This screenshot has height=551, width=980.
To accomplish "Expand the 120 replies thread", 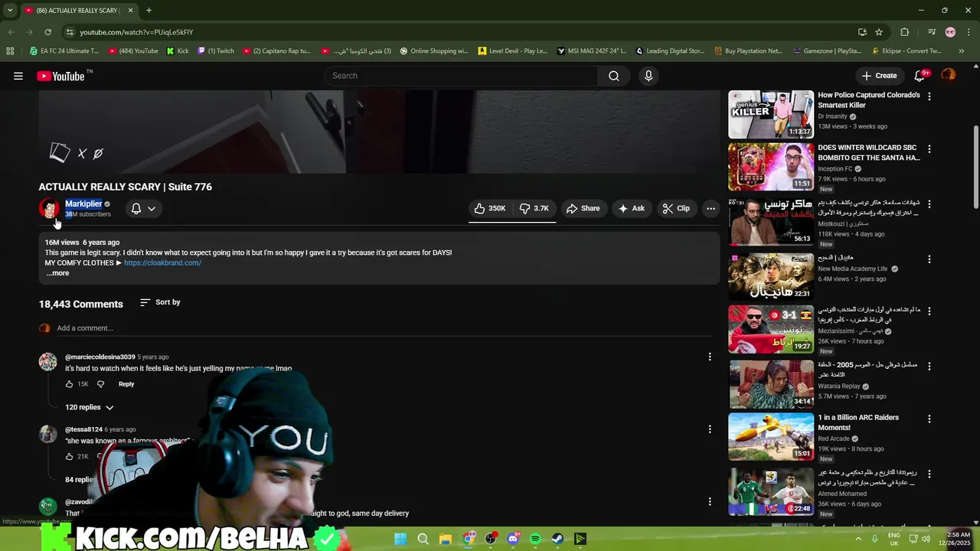I will click(89, 407).
